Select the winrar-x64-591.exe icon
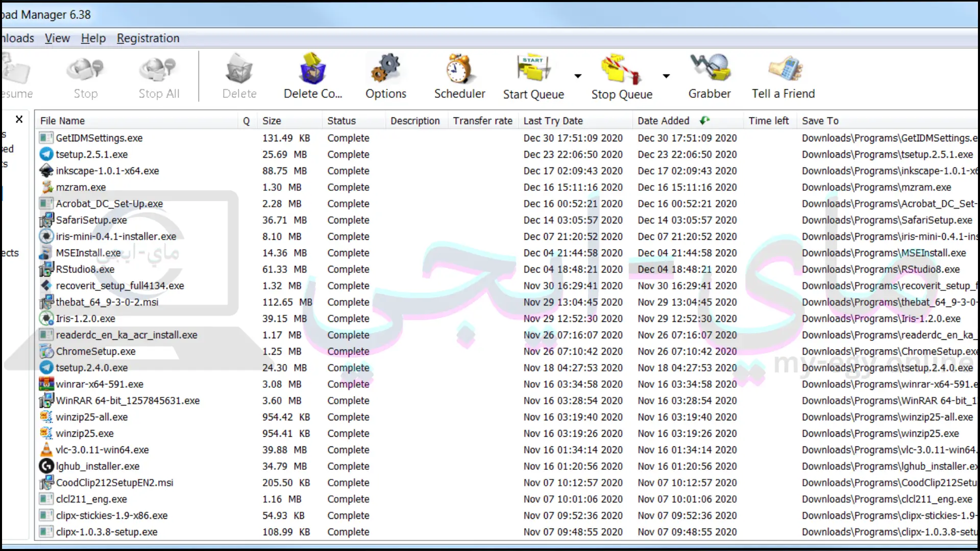 point(46,384)
